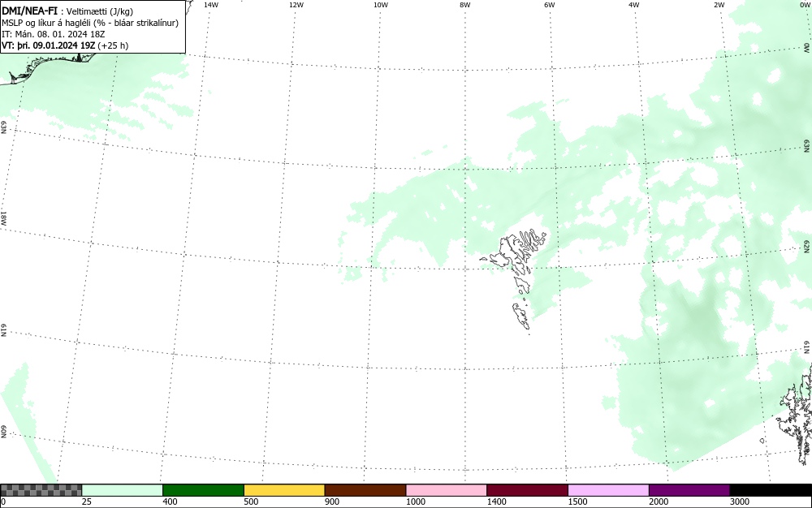Select the brown 900–1000 legend swatch

click(x=365, y=490)
